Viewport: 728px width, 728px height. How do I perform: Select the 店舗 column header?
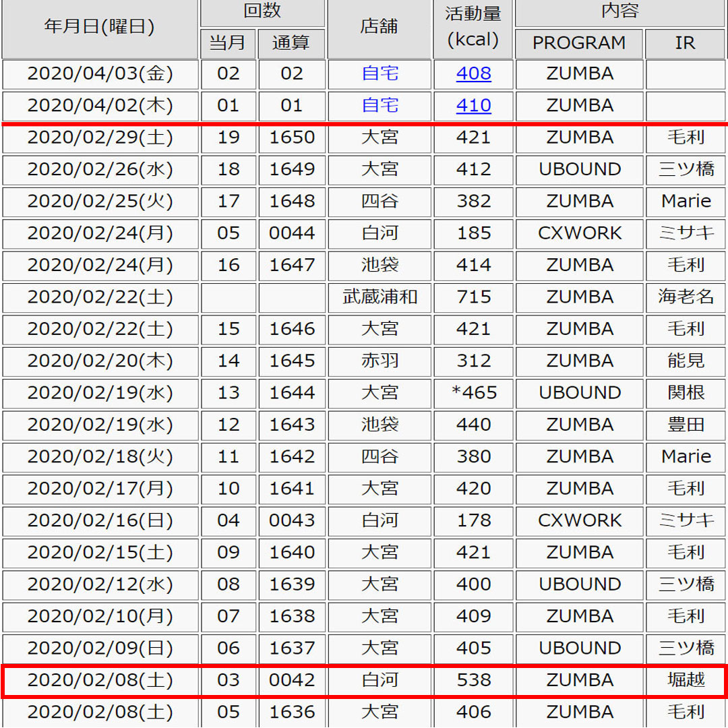pyautogui.click(x=380, y=28)
